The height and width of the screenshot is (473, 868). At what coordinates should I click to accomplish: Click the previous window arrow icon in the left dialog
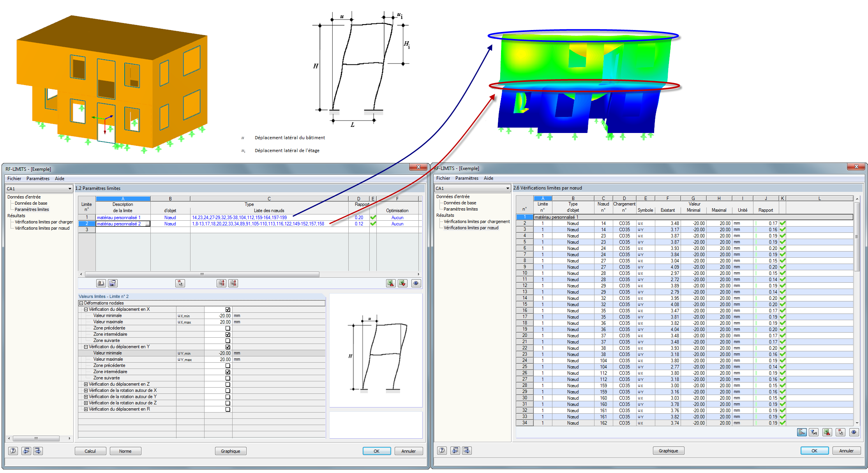(x=26, y=451)
